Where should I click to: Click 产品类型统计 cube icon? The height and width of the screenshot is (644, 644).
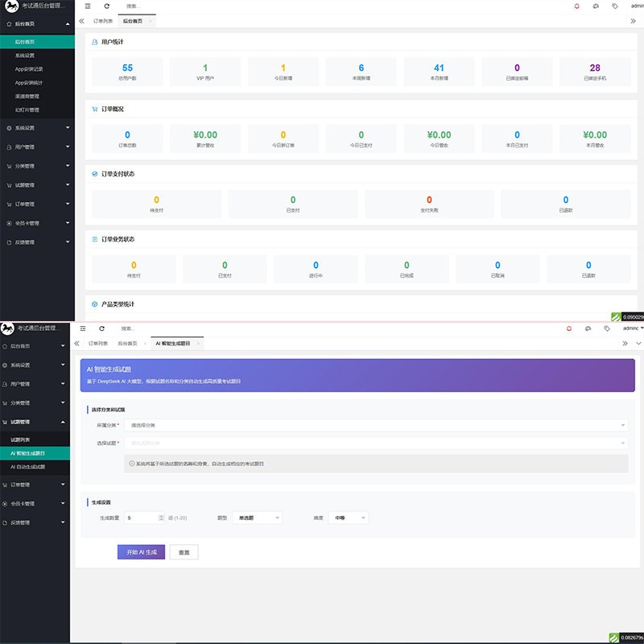[x=94, y=304]
